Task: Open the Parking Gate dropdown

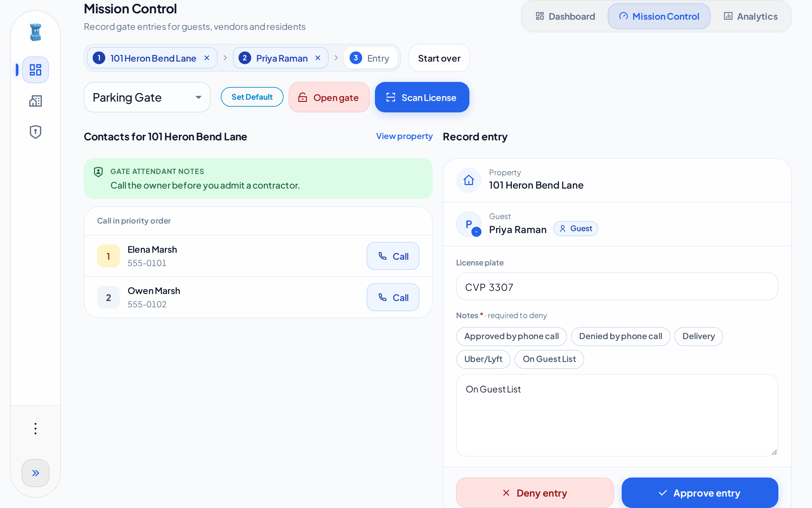Action: 147,97
